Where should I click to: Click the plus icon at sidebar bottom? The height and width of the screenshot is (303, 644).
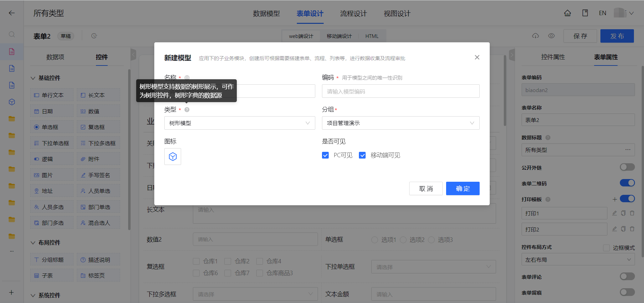tap(11, 293)
